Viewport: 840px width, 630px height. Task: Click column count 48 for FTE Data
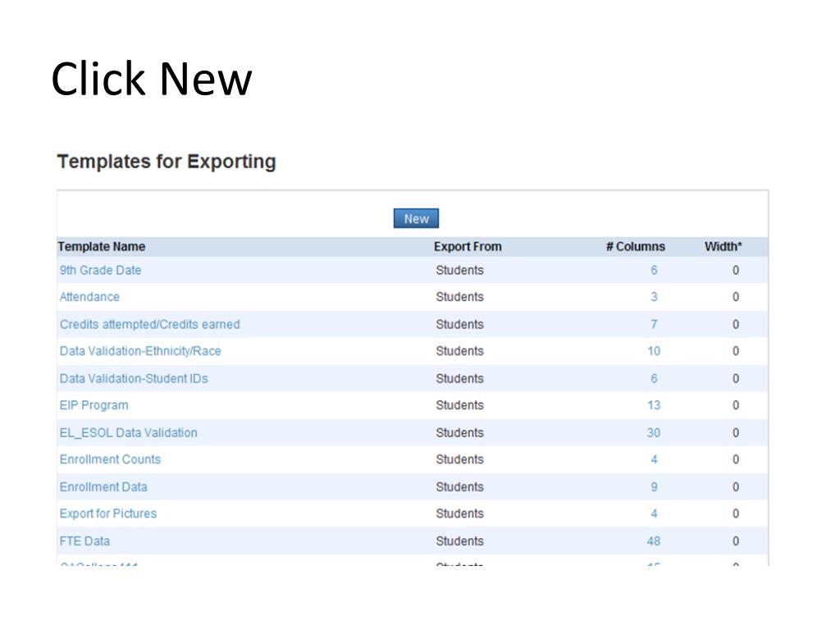click(x=654, y=541)
